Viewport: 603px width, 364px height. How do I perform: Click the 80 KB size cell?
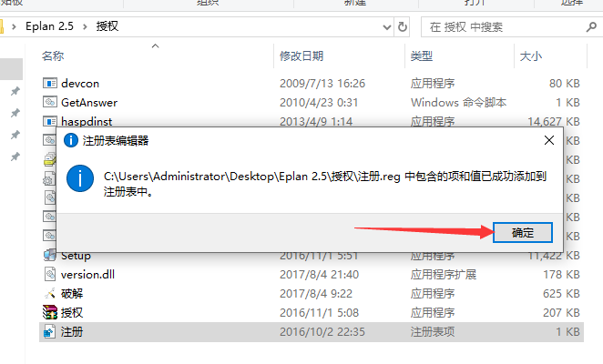pyautogui.click(x=564, y=84)
